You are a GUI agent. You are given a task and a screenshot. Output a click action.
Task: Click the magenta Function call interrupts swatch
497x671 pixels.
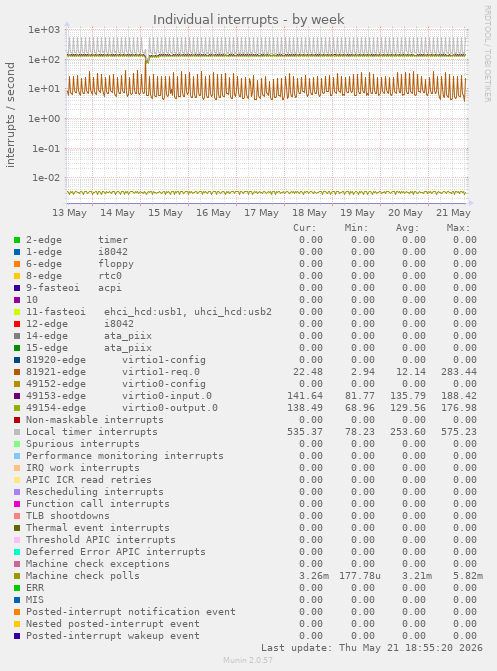17,504
